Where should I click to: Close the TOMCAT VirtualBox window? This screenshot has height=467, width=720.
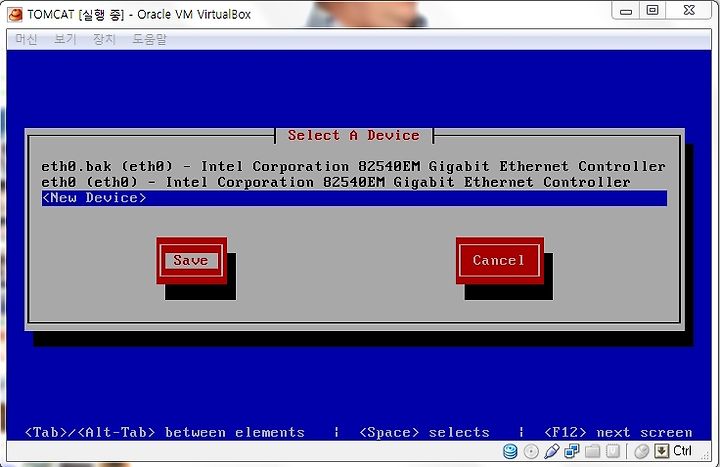coord(688,11)
